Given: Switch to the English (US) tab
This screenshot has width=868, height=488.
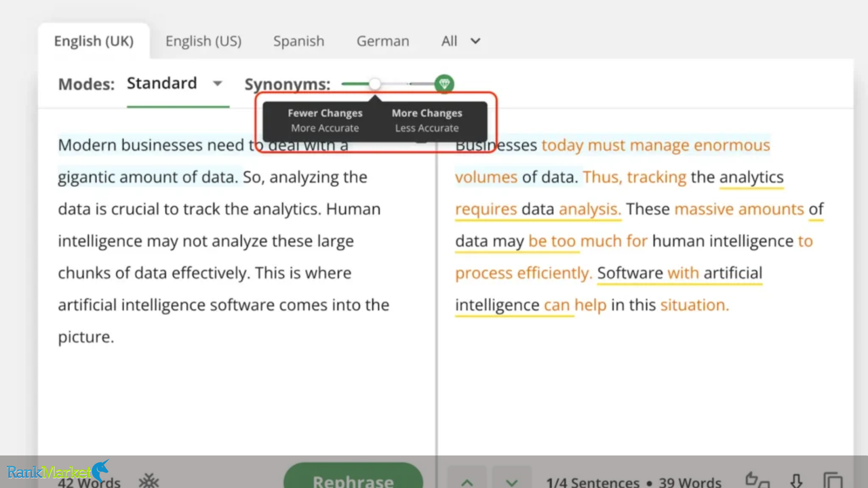Looking at the screenshot, I should tap(203, 41).
